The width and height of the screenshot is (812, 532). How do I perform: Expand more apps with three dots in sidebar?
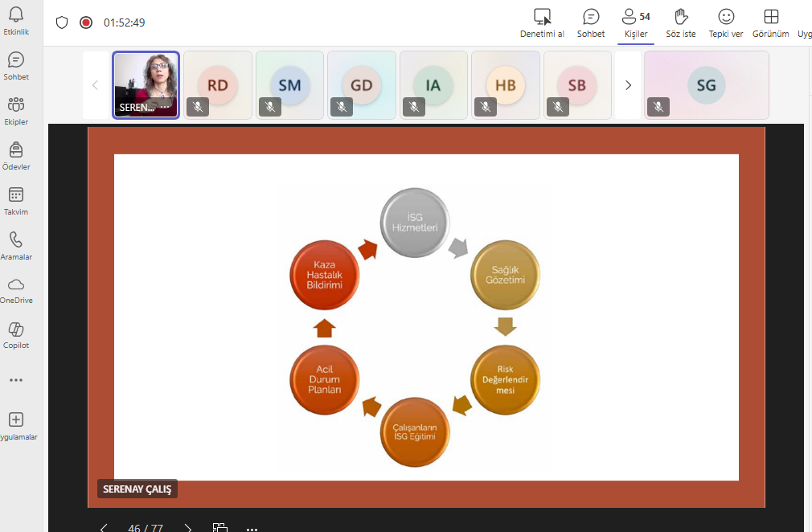pyautogui.click(x=15, y=380)
